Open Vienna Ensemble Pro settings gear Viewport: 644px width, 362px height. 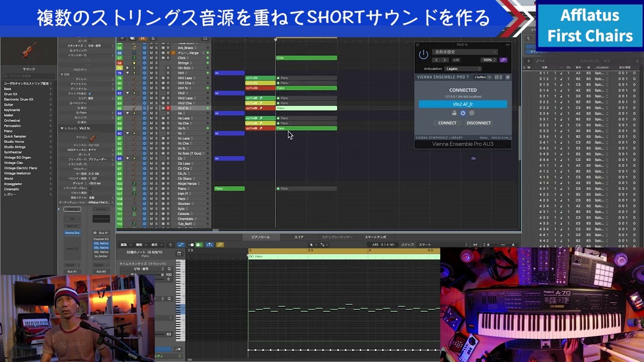tap(507, 77)
